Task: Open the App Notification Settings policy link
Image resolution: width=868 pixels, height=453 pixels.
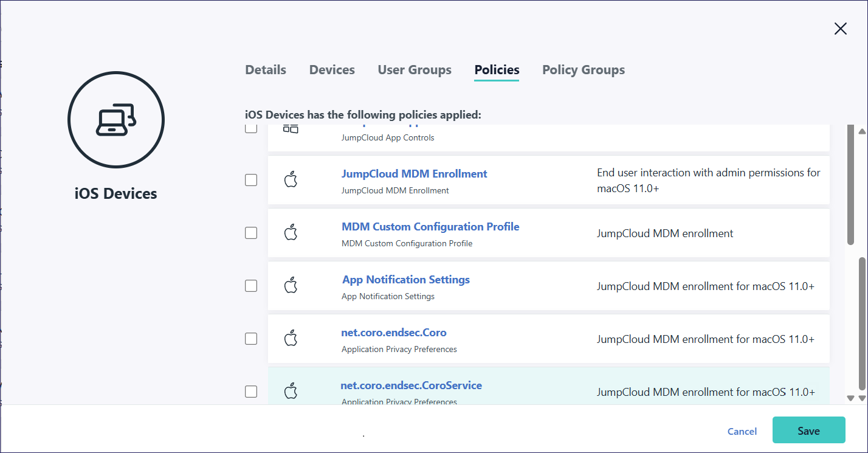Action: click(x=406, y=280)
